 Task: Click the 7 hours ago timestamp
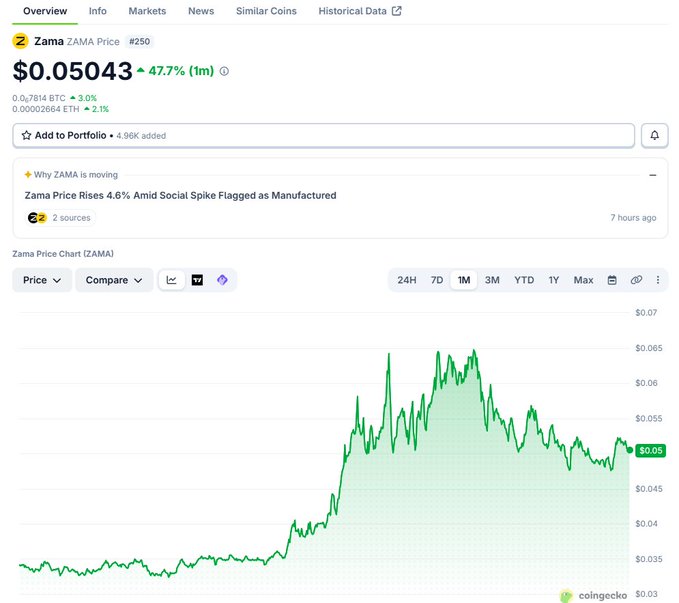click(633, 218)
